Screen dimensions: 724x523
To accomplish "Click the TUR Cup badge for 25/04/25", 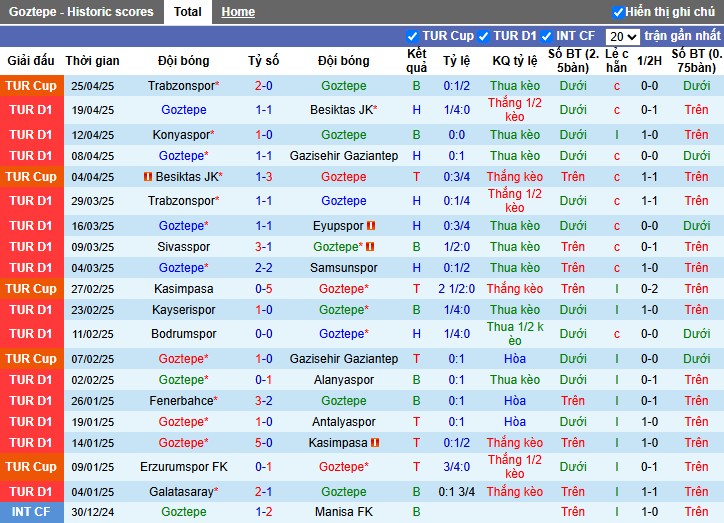I will click(x=32, y=86).
